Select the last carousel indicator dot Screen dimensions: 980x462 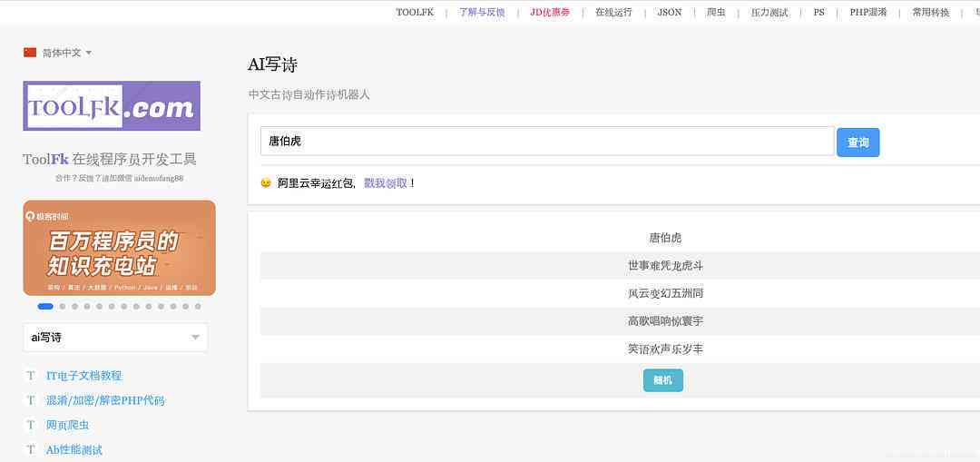coord(198,306)
